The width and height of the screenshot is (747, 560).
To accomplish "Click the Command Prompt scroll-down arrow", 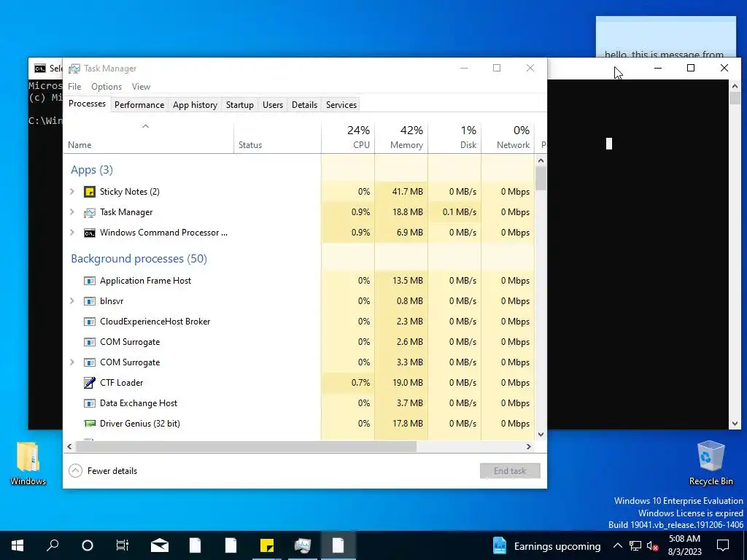I will pos(735,423).
